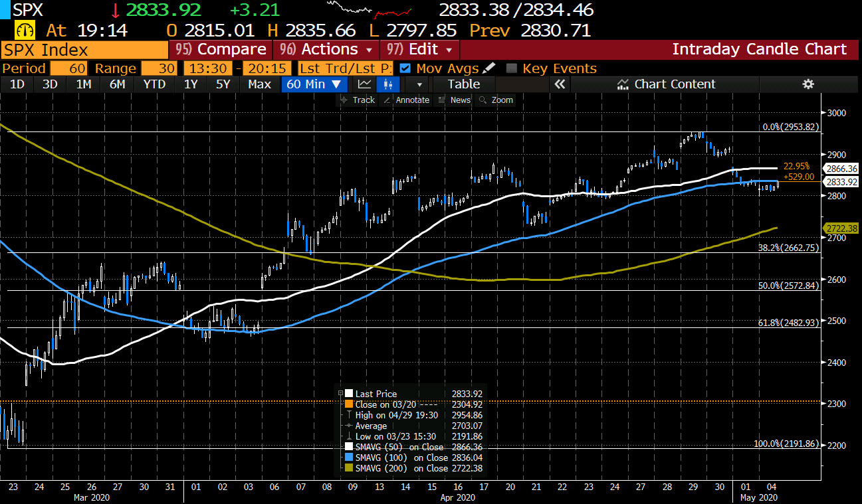862x504 pixels.
Task: Click the SMAVG (50) white color swatch
Action: pyautogui.click(x=349, y=447)
